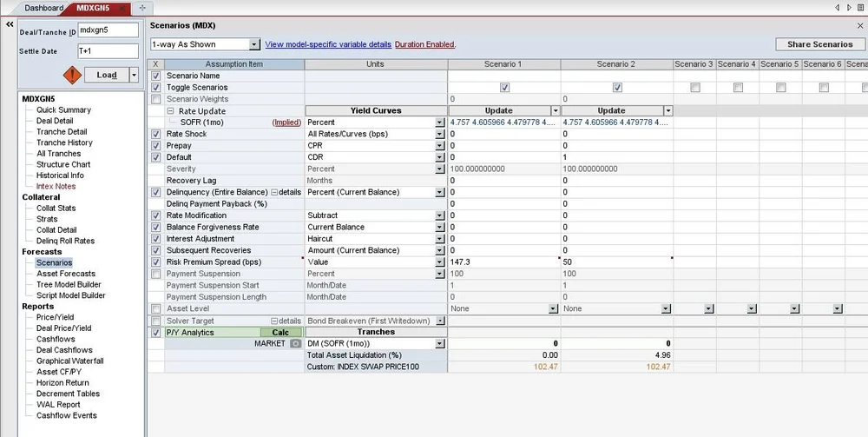
Task: Open Interest Adjustment Haircut dropdown
Action: [x=440, y=239]
